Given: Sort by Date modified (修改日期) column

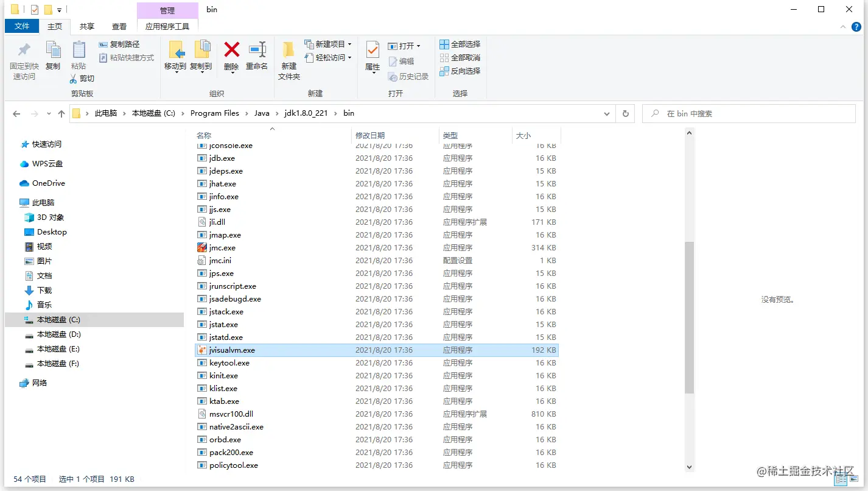Looking at the screenshot, I should point(370,135).
